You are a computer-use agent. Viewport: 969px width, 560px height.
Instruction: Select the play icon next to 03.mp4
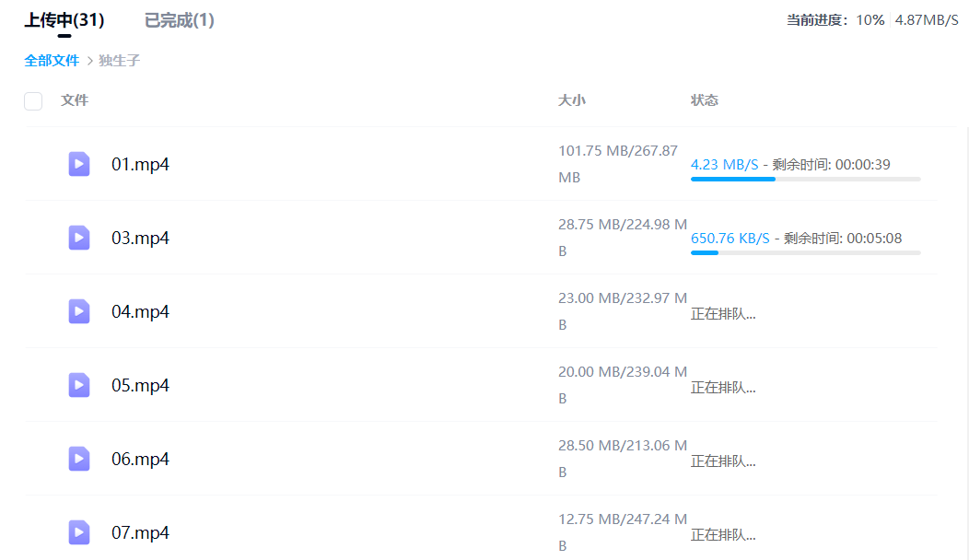click(79, 238)
